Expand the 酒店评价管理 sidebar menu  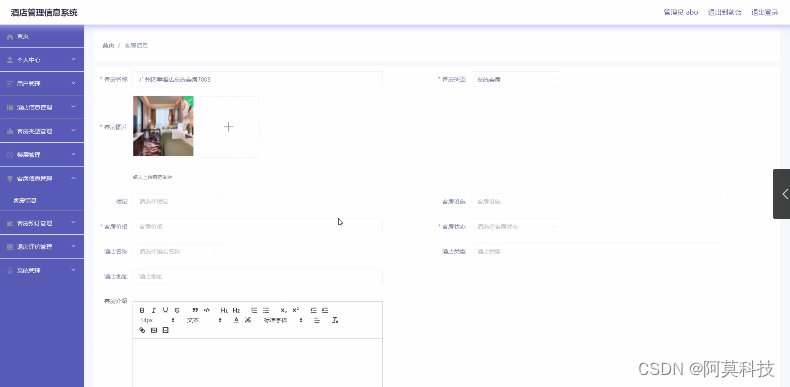42,246
